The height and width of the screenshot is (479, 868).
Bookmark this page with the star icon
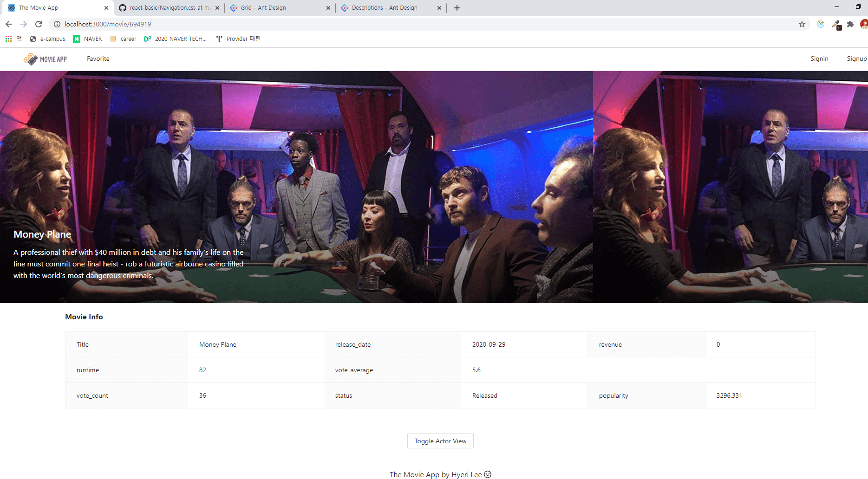pyautogui.click(x=802, y=24)
